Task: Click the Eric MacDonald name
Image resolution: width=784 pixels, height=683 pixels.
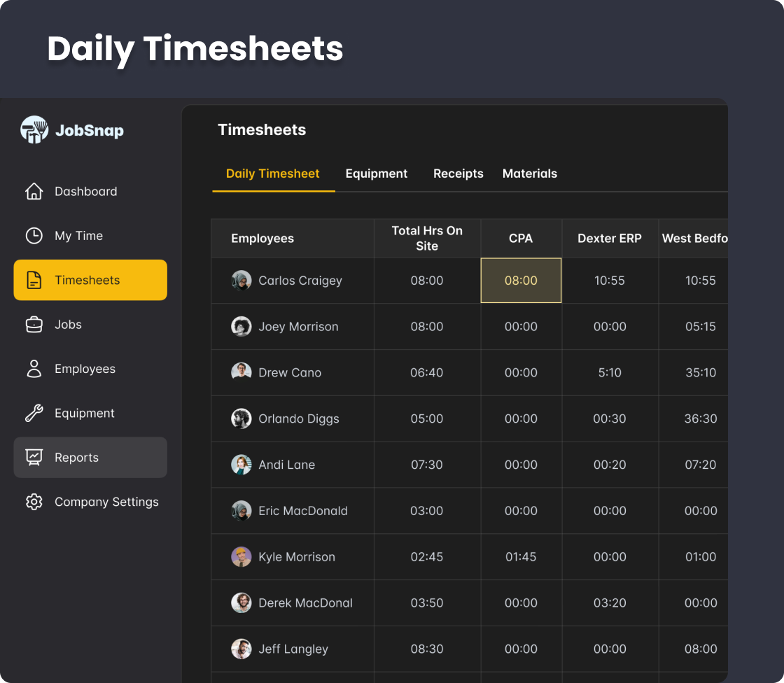Action: pyautogui.click(x=303, y=510)
